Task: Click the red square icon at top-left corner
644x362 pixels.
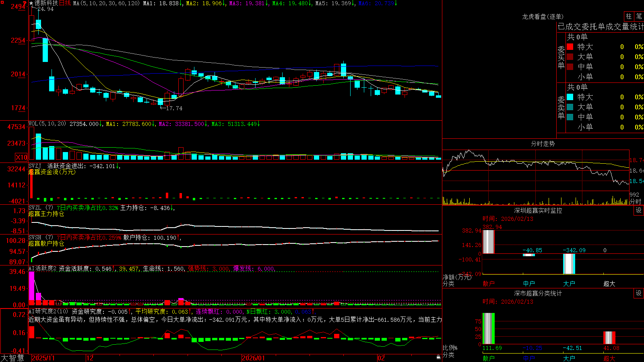Action: pyautogui.click(x=2, y=2)
